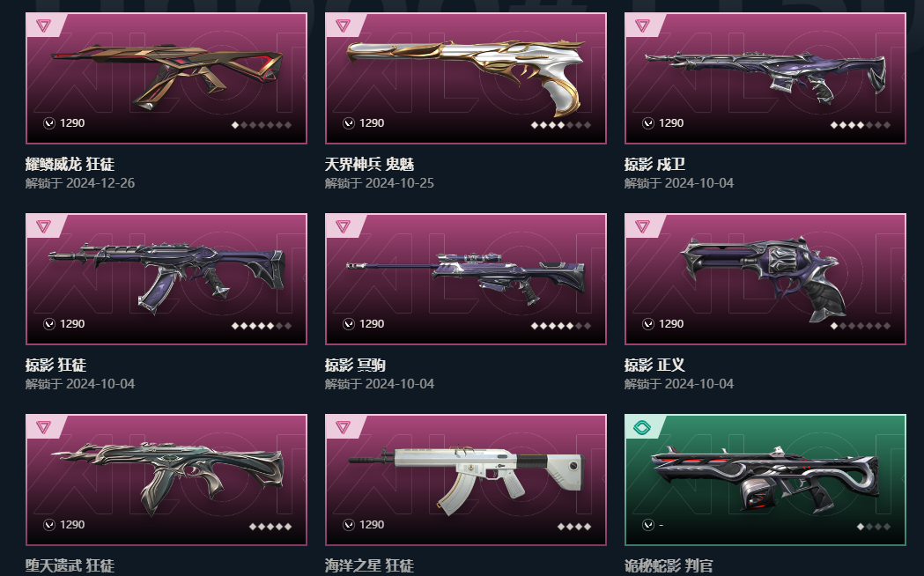Click the VP currency icon on 海洋之星 狂徒 card
Screen dimensions: 924x576
point(349,525)
